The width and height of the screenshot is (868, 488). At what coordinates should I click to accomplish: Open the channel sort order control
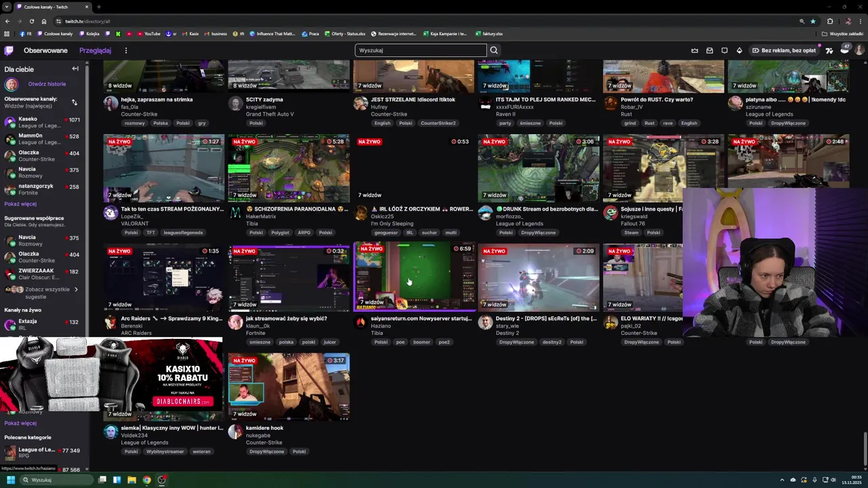[74, 102]
